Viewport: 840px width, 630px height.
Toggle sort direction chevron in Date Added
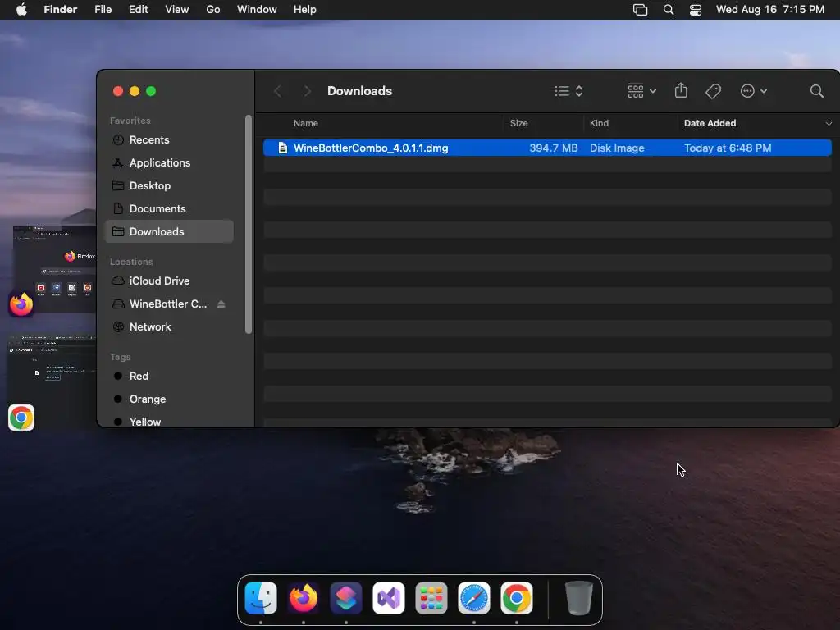click(829, 124)
